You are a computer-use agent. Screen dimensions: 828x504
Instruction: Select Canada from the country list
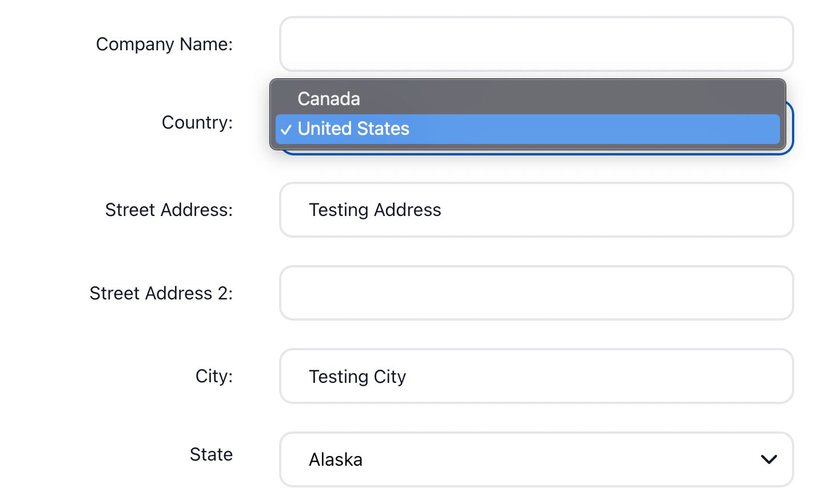pyautogui.click(x=329, y=99)
